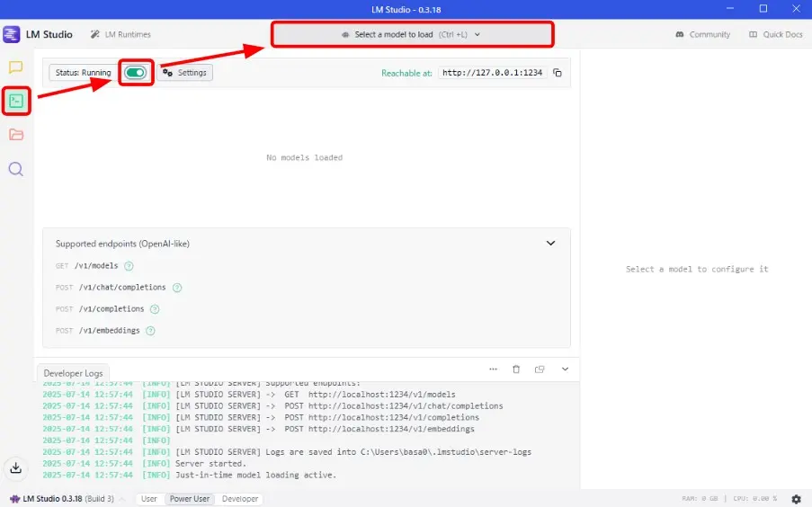Click the LM Studio logo icon
812x507 pixels.
click(x=12, y=34)
